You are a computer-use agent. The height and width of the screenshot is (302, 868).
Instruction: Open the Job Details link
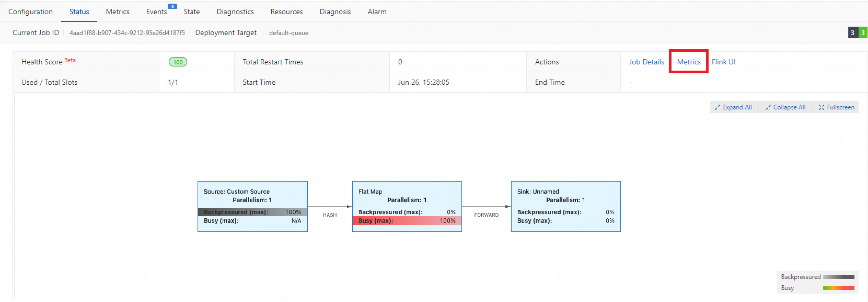(x=646, y=62)
